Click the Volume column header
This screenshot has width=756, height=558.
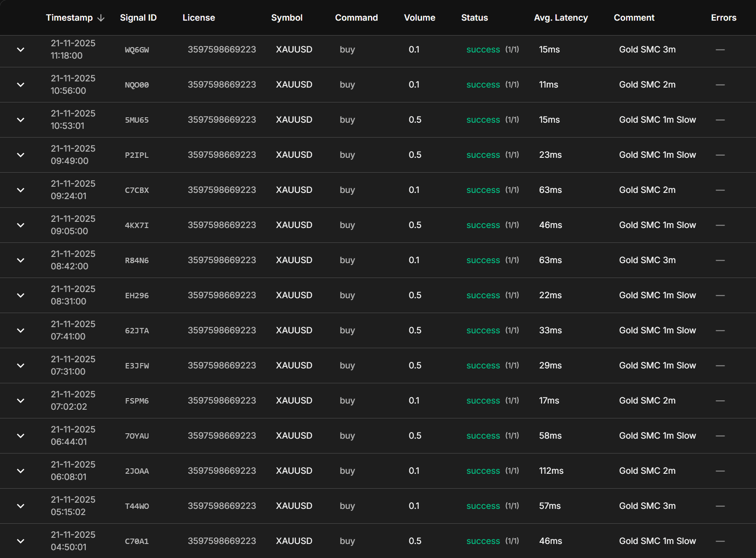[x=419, y=18]
